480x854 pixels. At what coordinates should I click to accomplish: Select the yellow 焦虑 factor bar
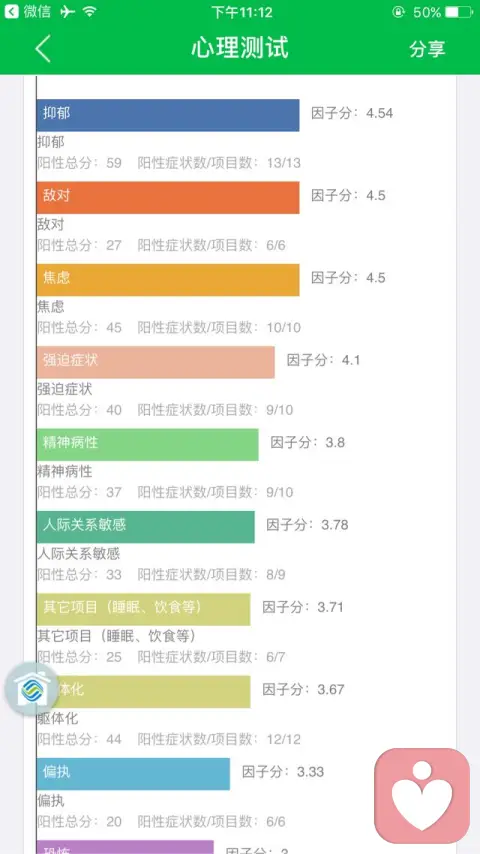(x=168, y=280)
